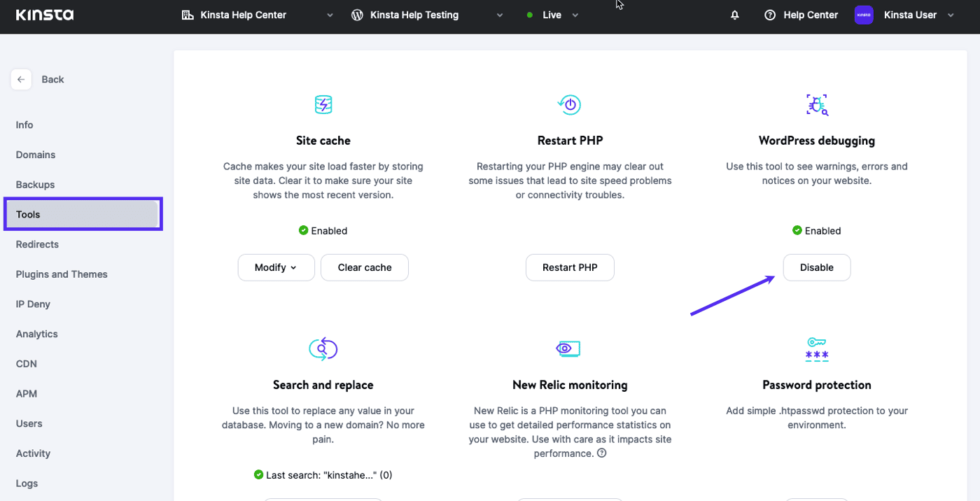Open the Help Center link
This screenshot has width=980, height=501.
click(x=801, y=15)
